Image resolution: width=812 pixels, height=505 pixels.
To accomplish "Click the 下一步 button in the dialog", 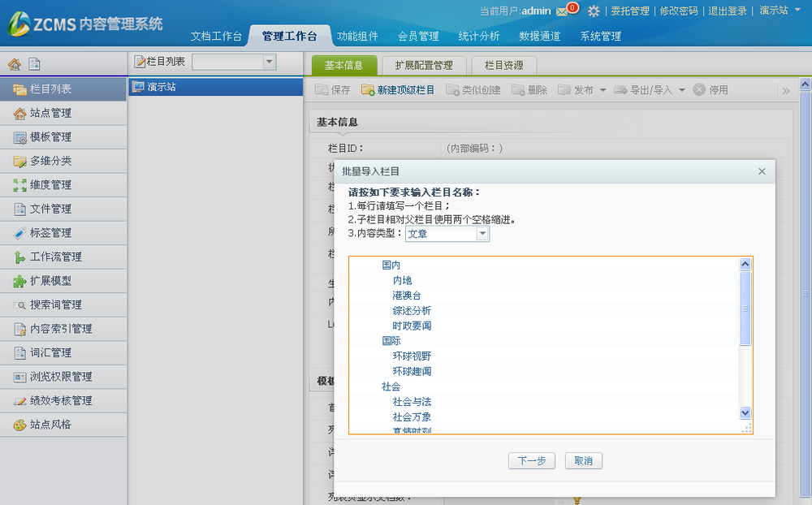I will coord(531,460).
